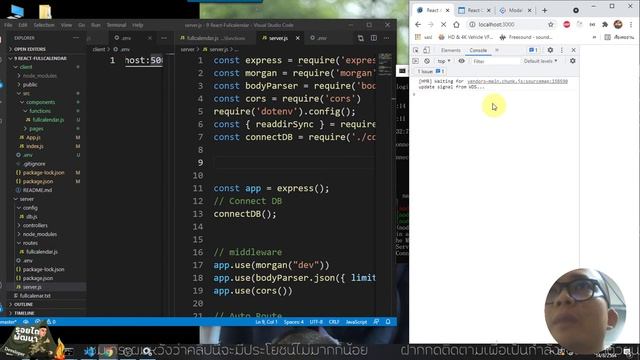Open the Run menu in VS Code
Screen dimensions: 640x360
pos(96,25)
